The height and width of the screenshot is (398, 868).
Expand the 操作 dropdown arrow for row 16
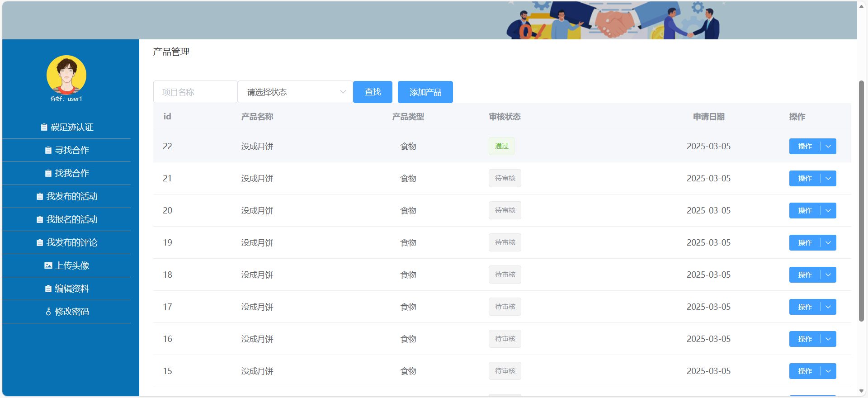pyautogui.click(x=828, y=339)
